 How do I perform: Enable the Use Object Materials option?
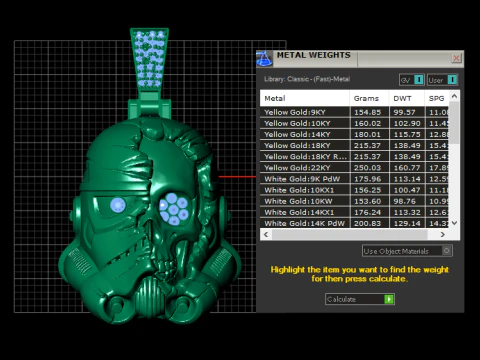point(447,251)
